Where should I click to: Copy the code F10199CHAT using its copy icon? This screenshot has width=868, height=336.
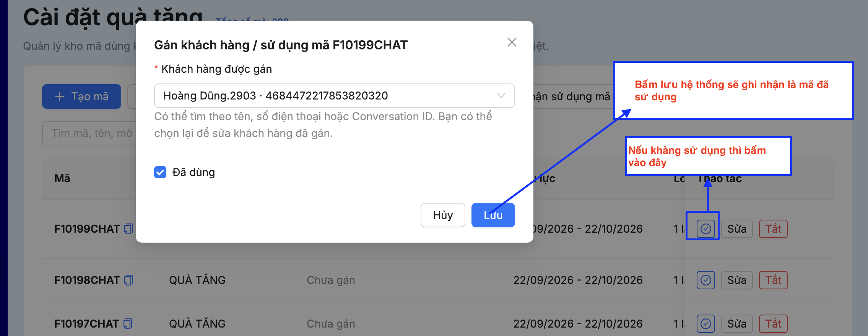click(128, 229)
